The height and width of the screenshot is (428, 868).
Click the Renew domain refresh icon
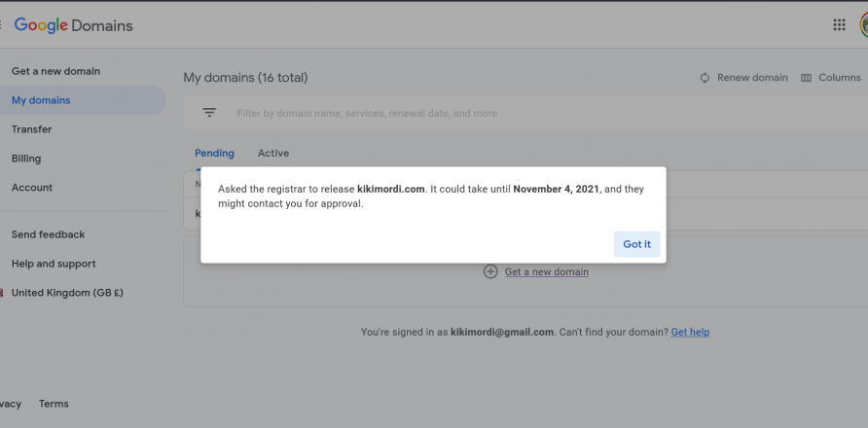(x=705, y=78)
